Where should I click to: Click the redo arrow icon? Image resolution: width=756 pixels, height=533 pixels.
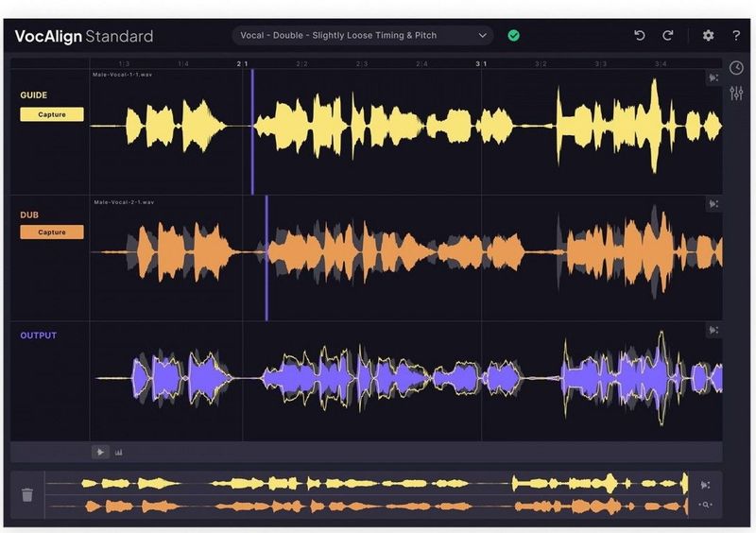coord(668,35)
